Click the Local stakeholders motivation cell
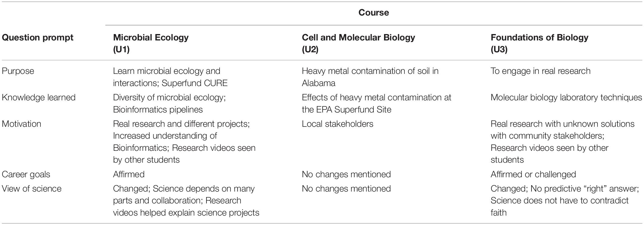 (x=338, y=124)
